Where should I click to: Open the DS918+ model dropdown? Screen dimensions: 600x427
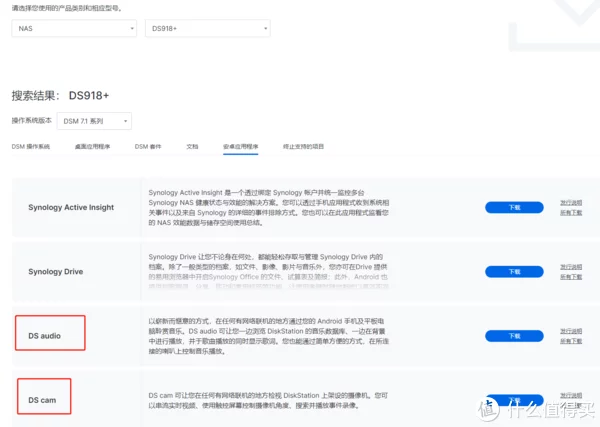207,28
